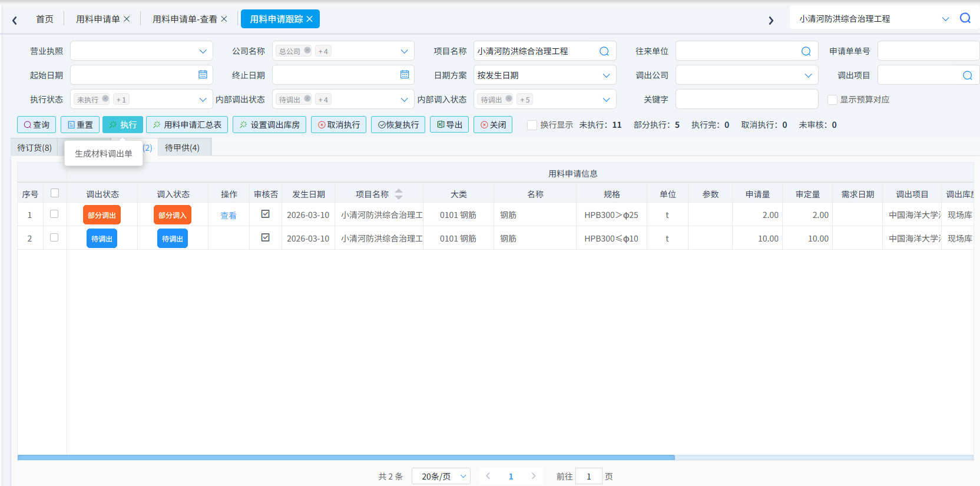Screen dimensions: 980x486
Task: Close the 用料申请单-查看 tab
Action: [x=224, y=19]
